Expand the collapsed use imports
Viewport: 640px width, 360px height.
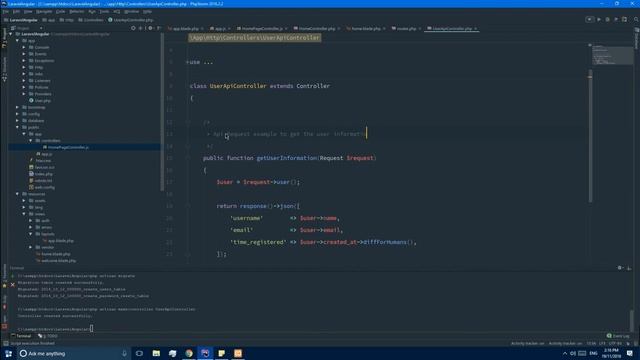click(x=187, y=62)
